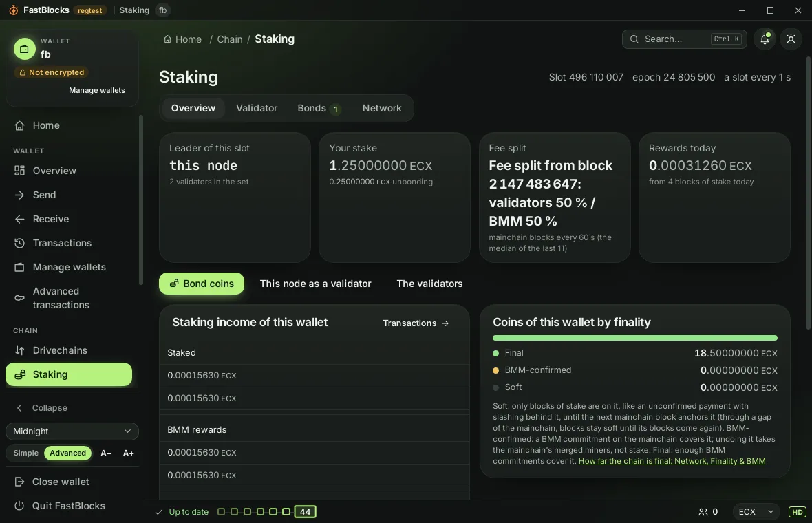Click the Not encrypted badge

tap(52, 72)
